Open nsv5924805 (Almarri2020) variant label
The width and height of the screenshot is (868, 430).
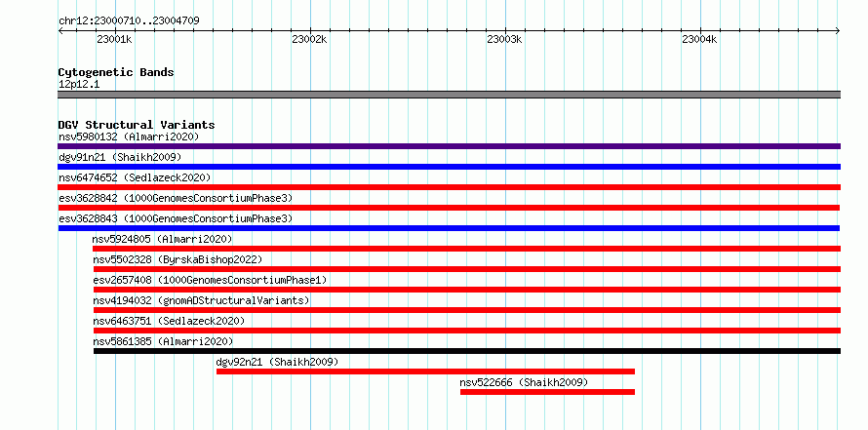click(x=162, y=239)
